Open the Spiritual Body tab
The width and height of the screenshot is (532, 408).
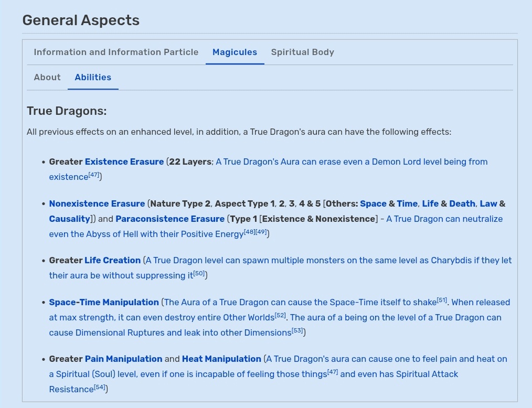click(303, 52)
